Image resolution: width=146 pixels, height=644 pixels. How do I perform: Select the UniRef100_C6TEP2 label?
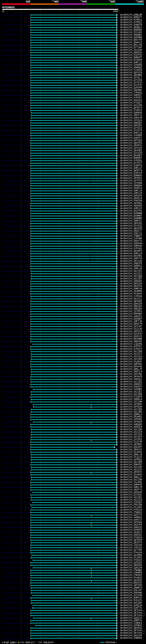131,311
